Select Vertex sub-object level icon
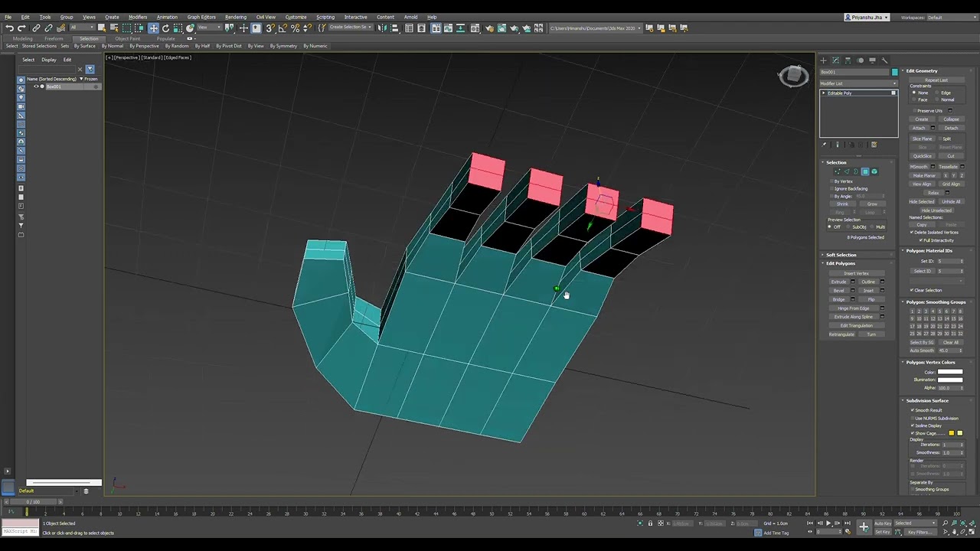This screenshot has width=980, height=551. pyautogui.click(x=837, y=171)
